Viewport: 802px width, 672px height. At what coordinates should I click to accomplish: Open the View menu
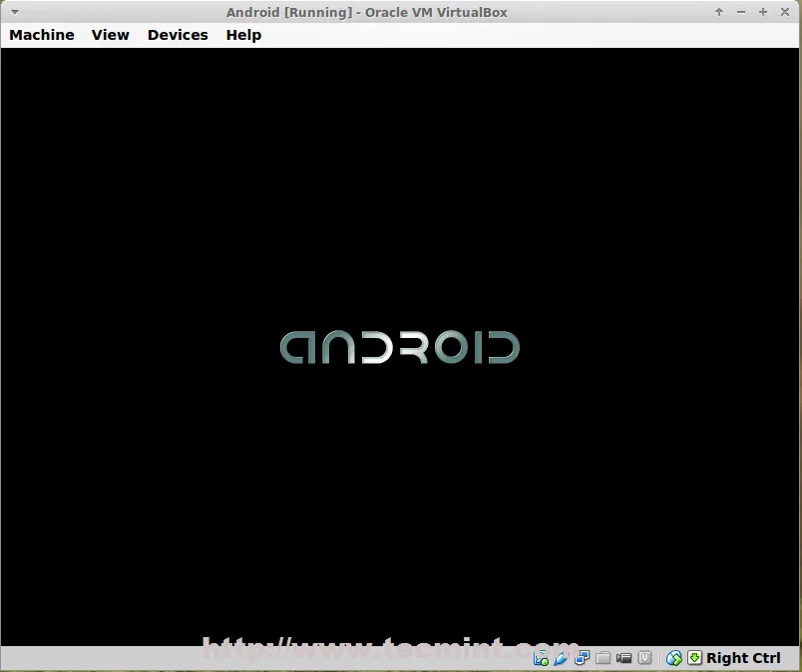coord(111,35)
